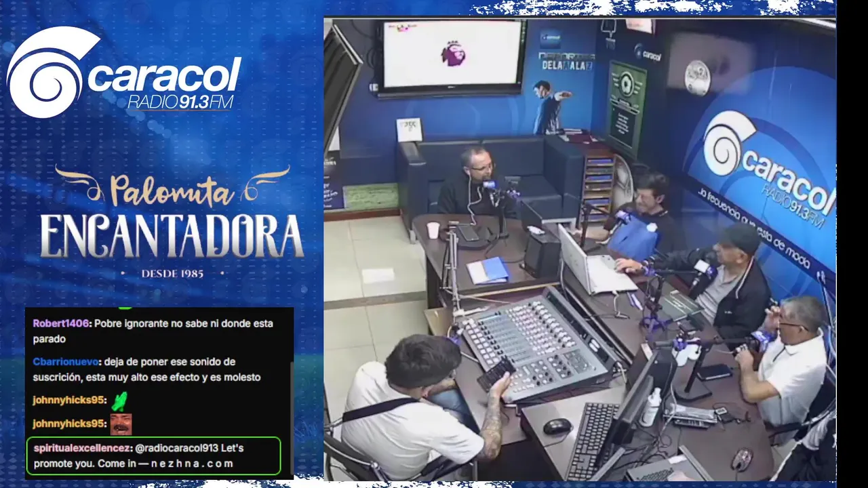Click the white coffee cup on desk

click(x=433, y=230)
